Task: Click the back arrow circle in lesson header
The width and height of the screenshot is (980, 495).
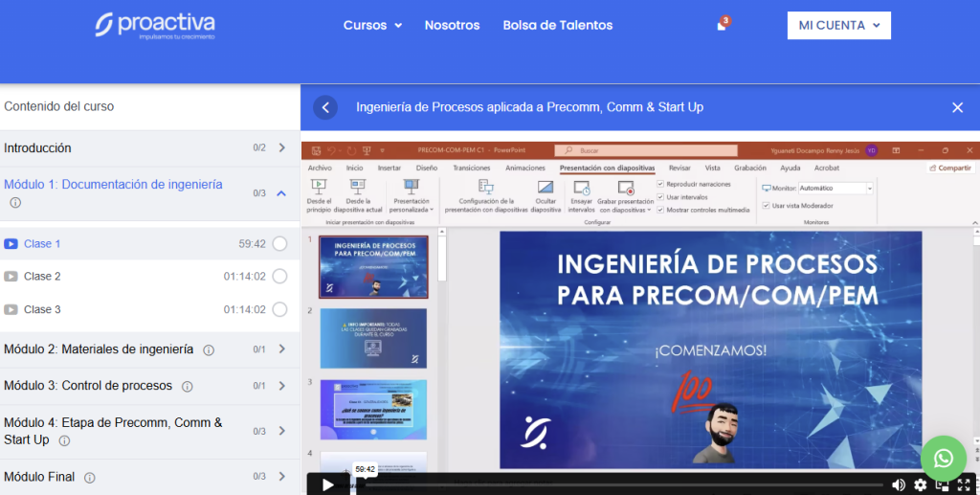Action: point(326,107)
